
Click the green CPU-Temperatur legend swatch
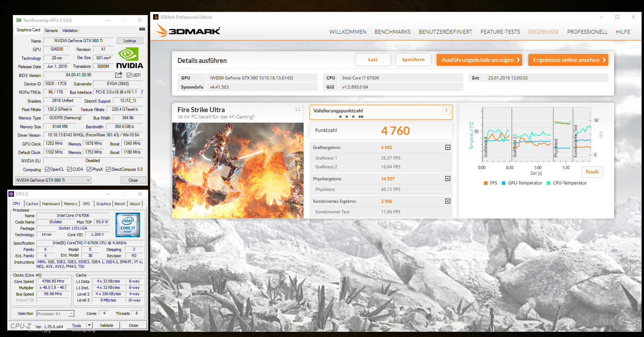tap(549, 183)
